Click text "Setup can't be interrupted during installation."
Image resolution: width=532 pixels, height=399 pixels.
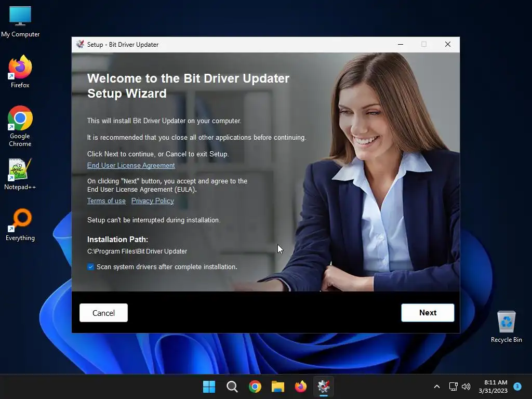[x=154, y=220]
